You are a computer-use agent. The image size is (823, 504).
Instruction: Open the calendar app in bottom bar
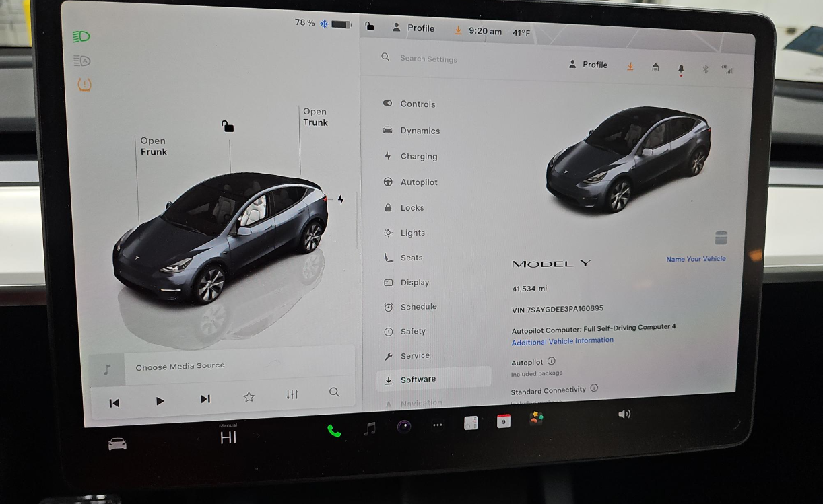503,421
